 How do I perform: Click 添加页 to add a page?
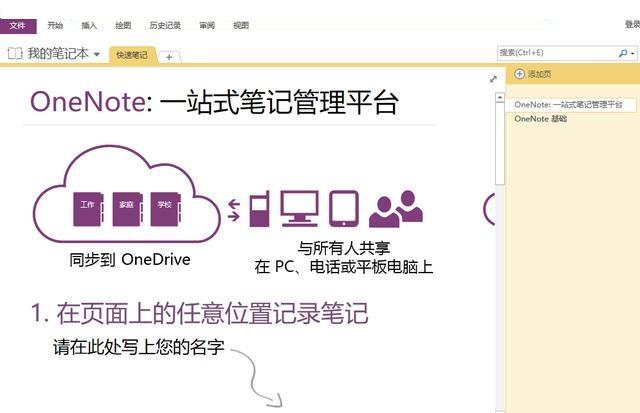tap(539, 74)
